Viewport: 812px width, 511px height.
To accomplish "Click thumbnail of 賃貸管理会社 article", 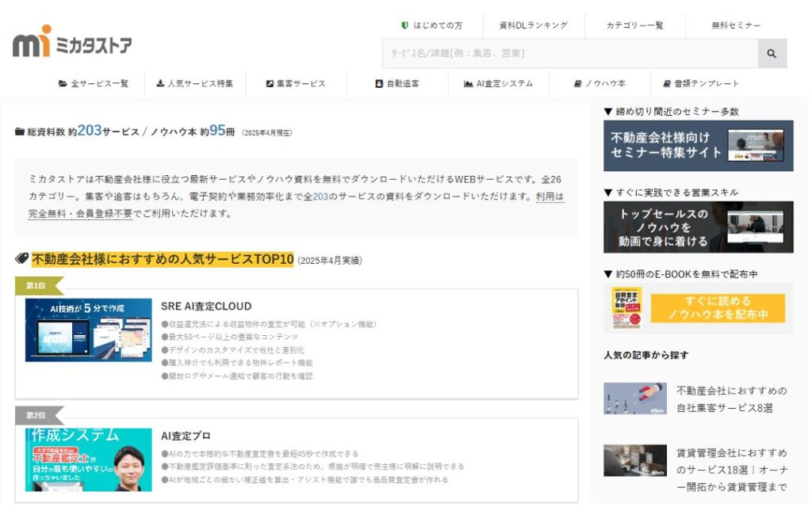I will [635, 460].
